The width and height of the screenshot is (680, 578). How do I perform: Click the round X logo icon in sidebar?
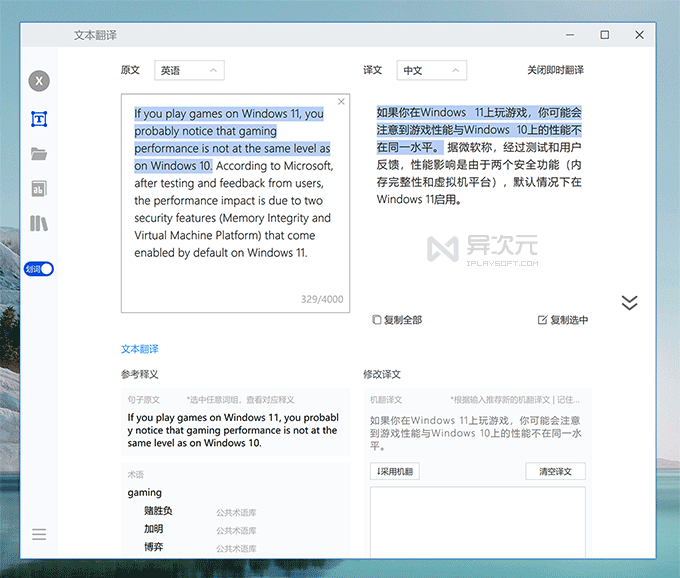(x=39, y=81)
